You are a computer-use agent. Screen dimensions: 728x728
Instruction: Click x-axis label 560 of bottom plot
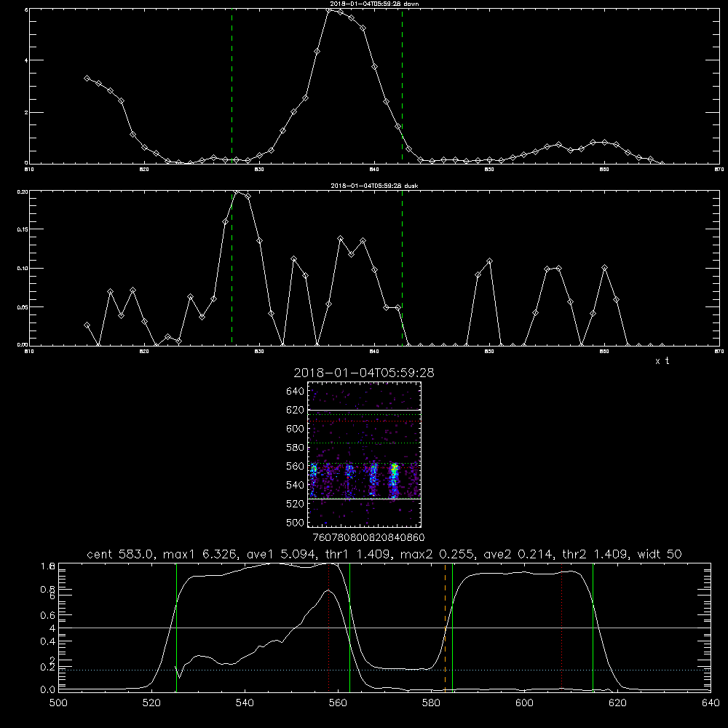tap(338, 703)
